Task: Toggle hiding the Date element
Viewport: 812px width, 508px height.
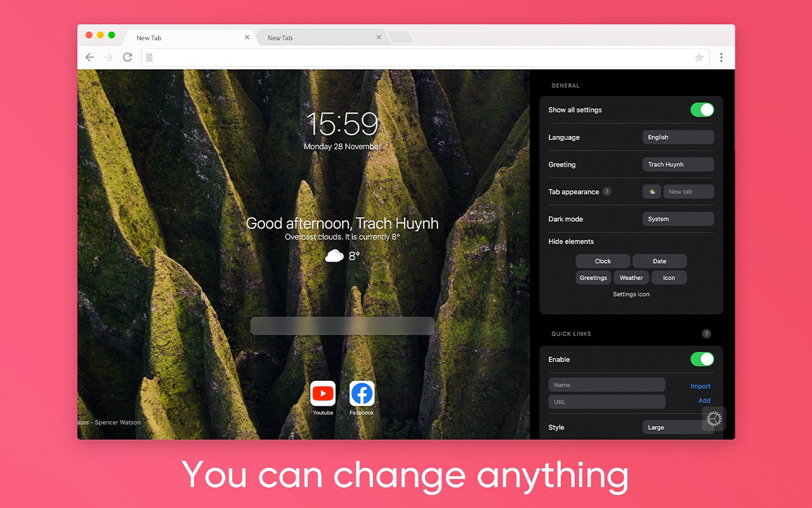Action: click(660, 261)
